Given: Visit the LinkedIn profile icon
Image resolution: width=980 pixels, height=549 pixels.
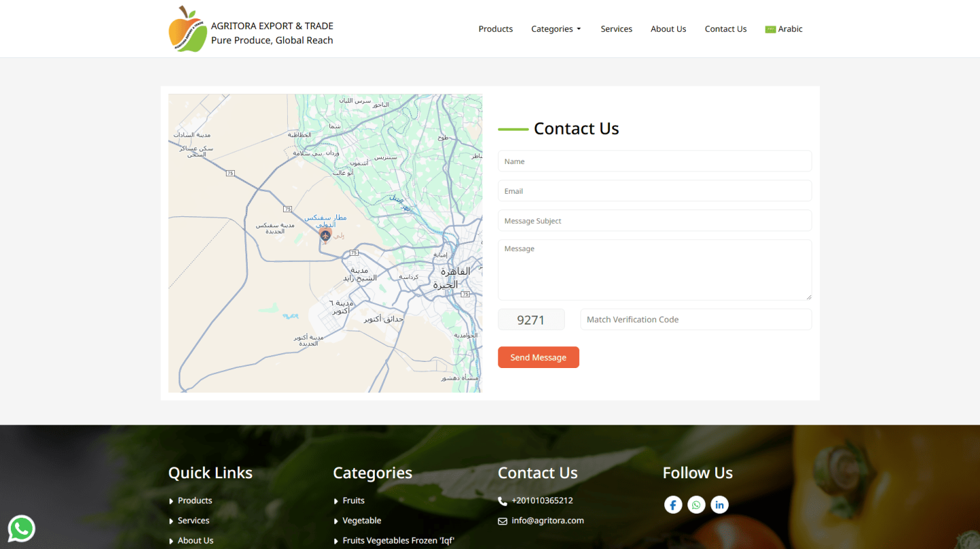Looking at the screenshot, I should pos(719,504).
